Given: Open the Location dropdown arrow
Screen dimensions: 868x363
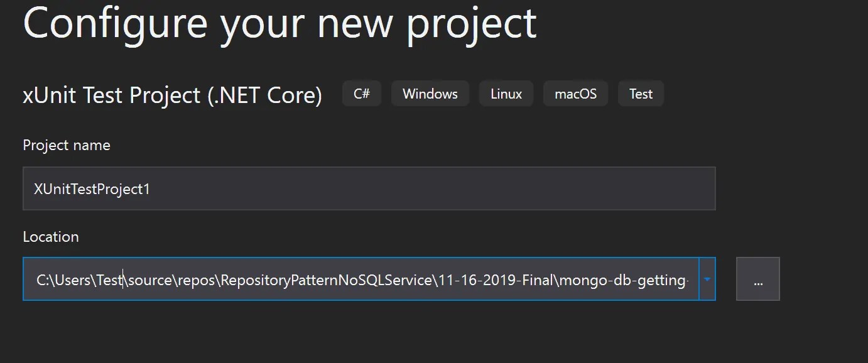Looking at the screenshot, I should tap(707, 279).
